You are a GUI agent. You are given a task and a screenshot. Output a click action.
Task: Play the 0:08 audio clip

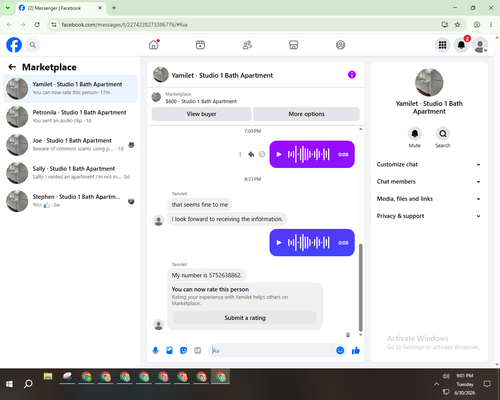279,154
